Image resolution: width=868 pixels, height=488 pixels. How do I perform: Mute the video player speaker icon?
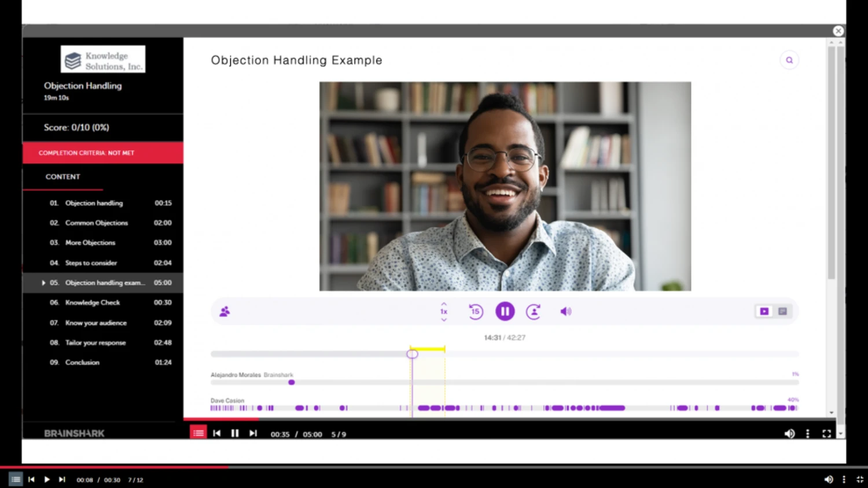click(565, 312)
